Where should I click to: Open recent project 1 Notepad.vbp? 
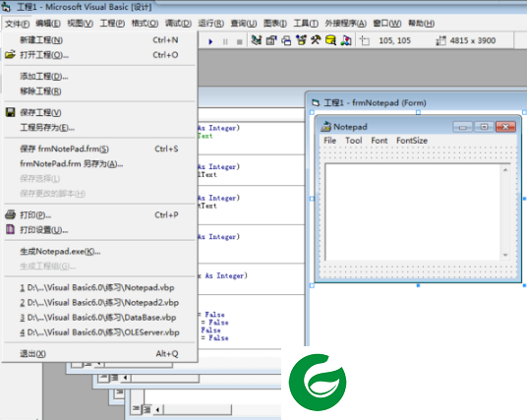point(99,287)
